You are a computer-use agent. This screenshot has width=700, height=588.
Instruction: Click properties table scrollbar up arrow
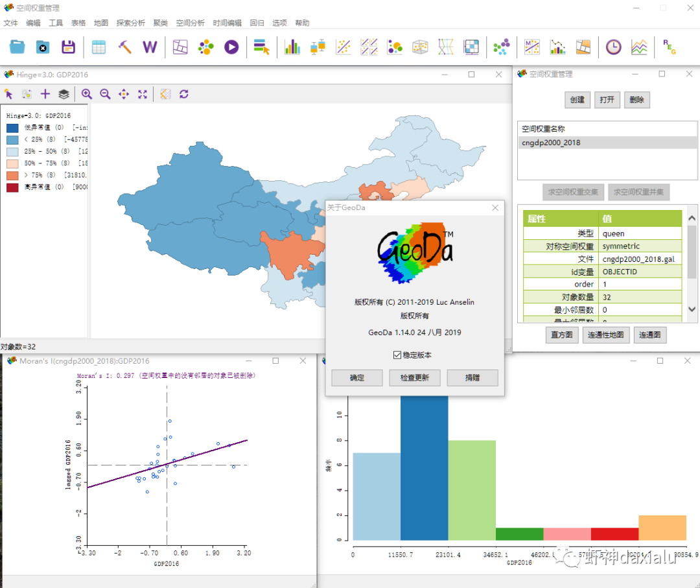tap(692, 218)
